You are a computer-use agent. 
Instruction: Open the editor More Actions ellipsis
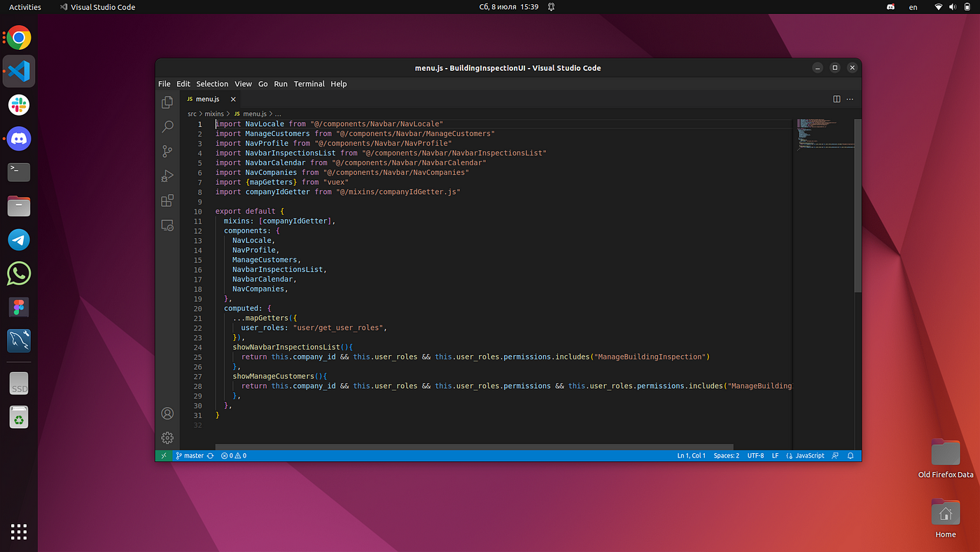tap(850, 99)
